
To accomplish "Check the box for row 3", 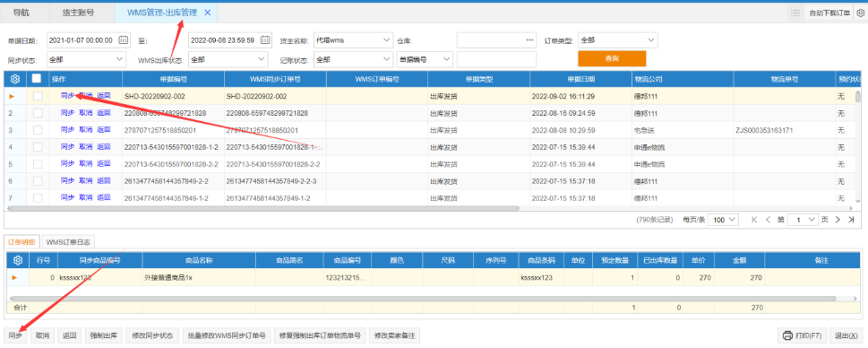I will [38, 130].
